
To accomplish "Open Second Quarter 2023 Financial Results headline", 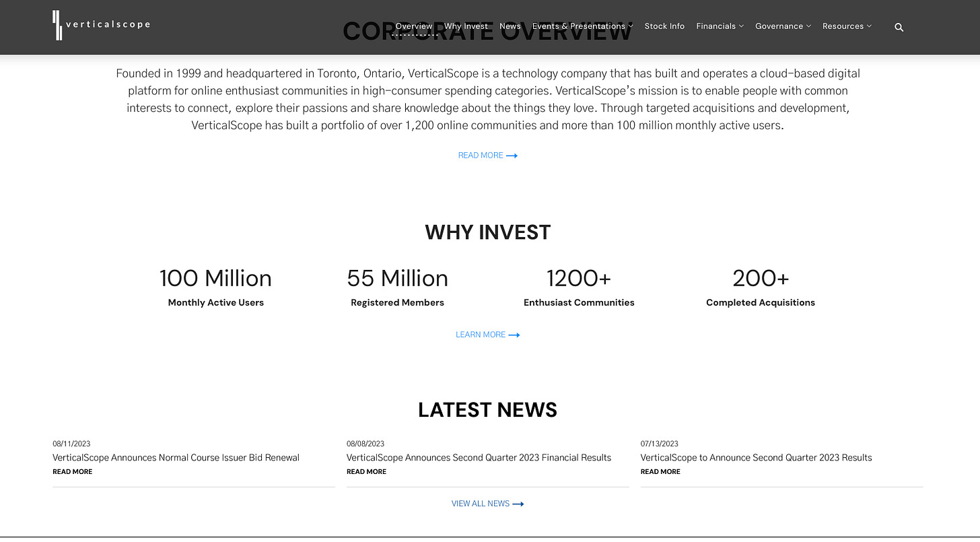I will coord(479,458).
